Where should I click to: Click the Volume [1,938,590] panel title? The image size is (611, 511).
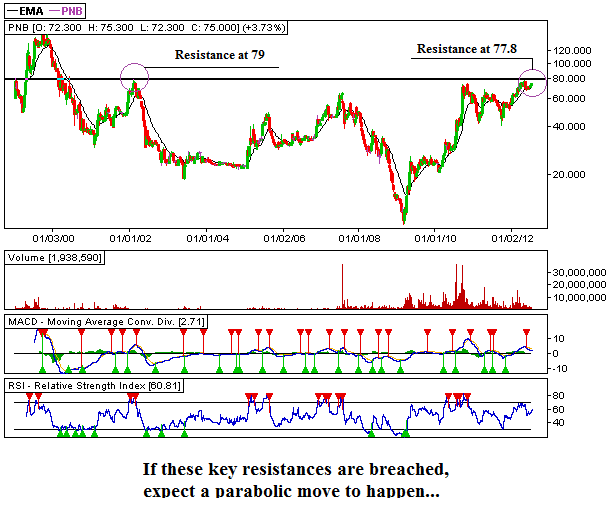[55, 258]
